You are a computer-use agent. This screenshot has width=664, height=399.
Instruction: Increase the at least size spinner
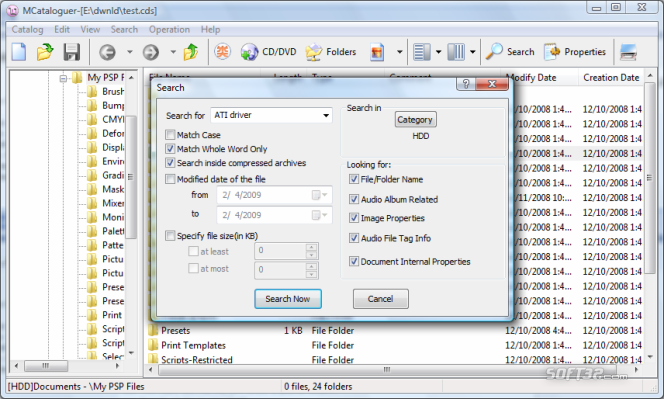[312, 247]
